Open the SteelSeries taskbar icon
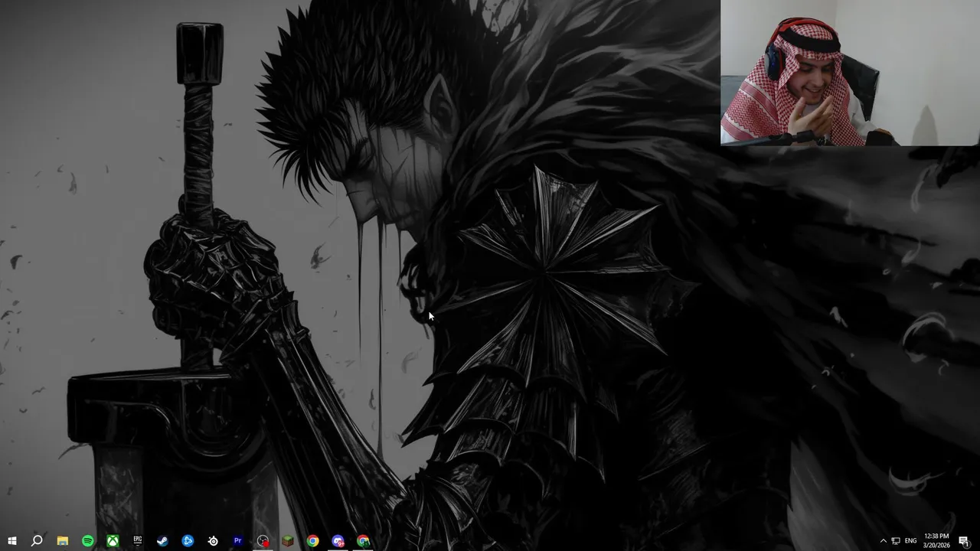The height and width of the screenshot is (551, 980). pos(213,541)
